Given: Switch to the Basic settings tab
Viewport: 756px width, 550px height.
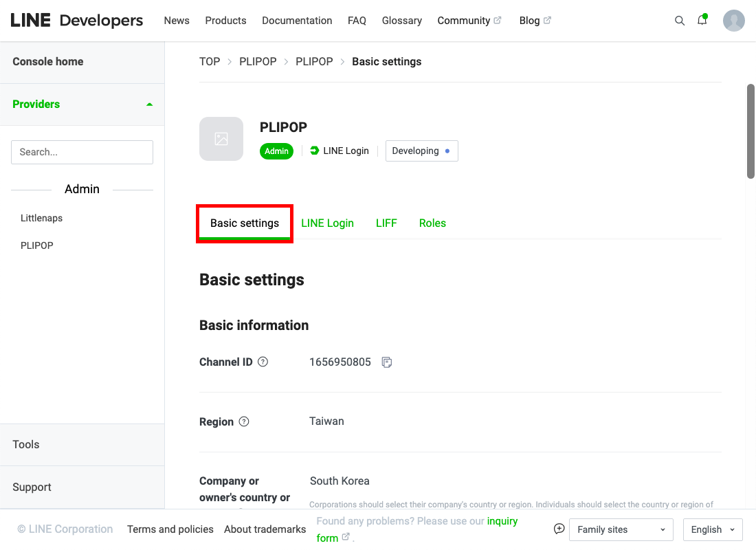Looking at the screenshot, I should tap(245, 223).
